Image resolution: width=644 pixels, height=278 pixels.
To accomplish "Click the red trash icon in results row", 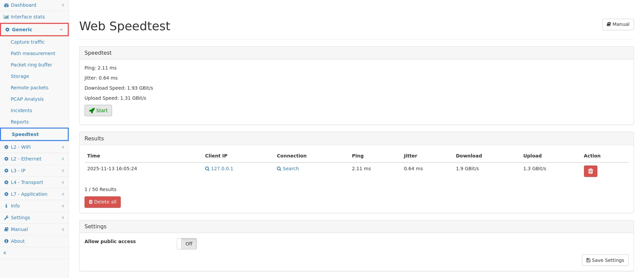I will tap(590, 171).
